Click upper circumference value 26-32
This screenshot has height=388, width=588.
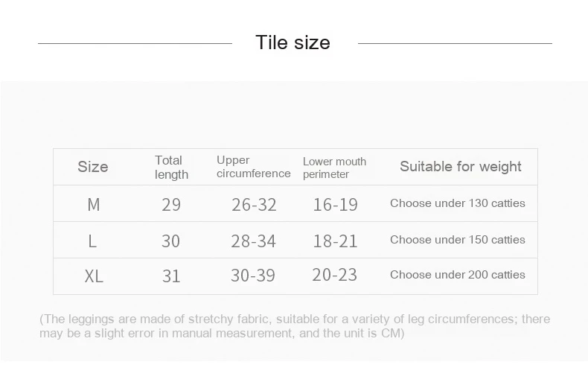254,205
